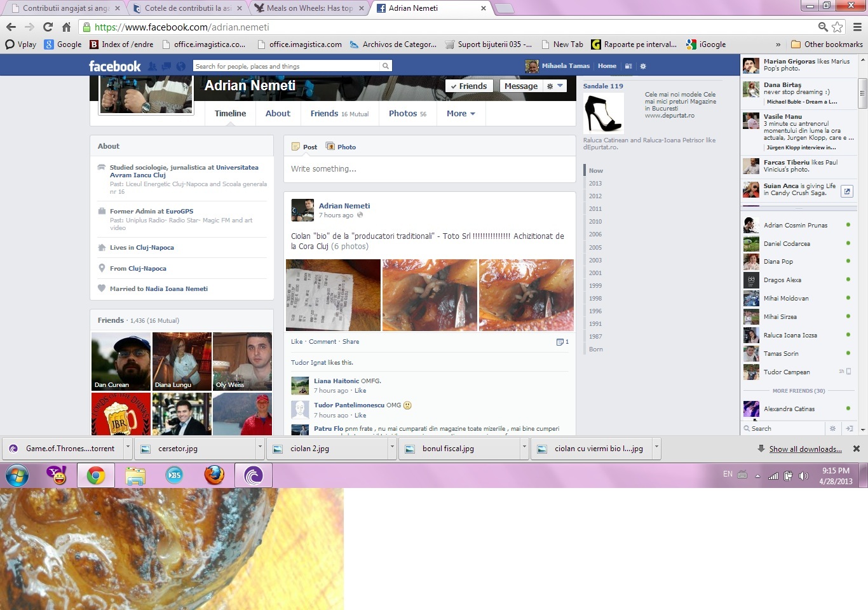Open account settings gear in Facebook header
This screenshot has height=610, width=868.
643,66
